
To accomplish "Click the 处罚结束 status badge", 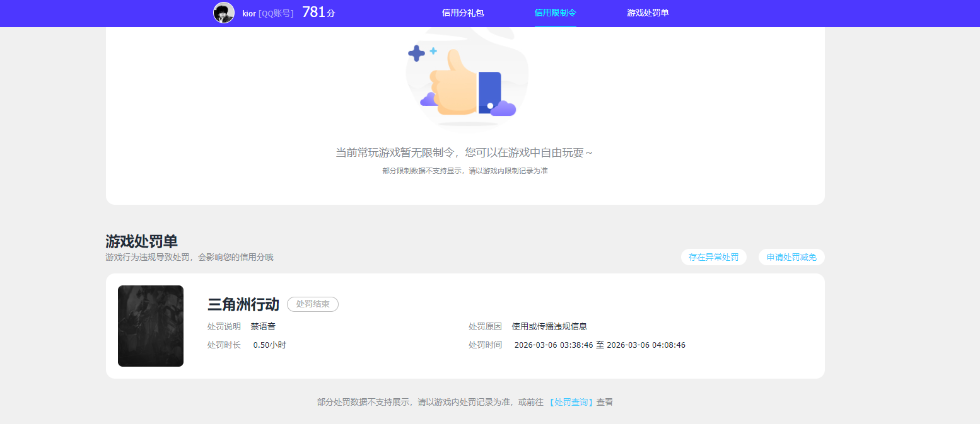I will point(313,304).
